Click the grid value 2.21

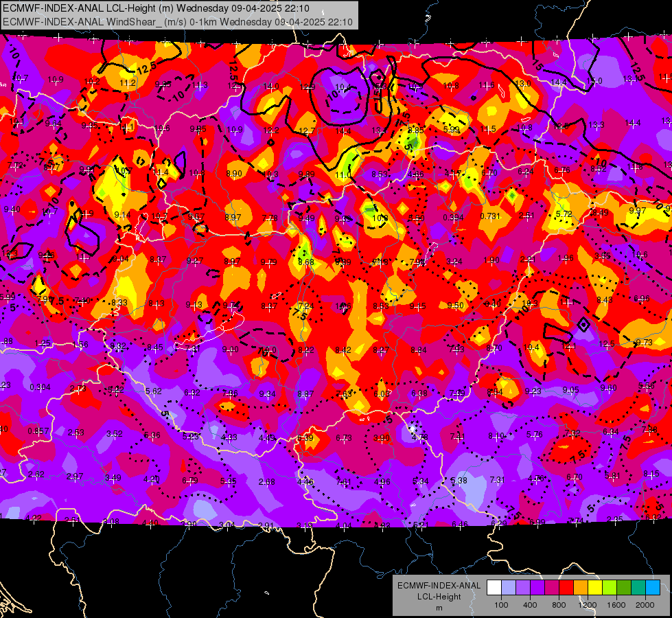[529, 259]
